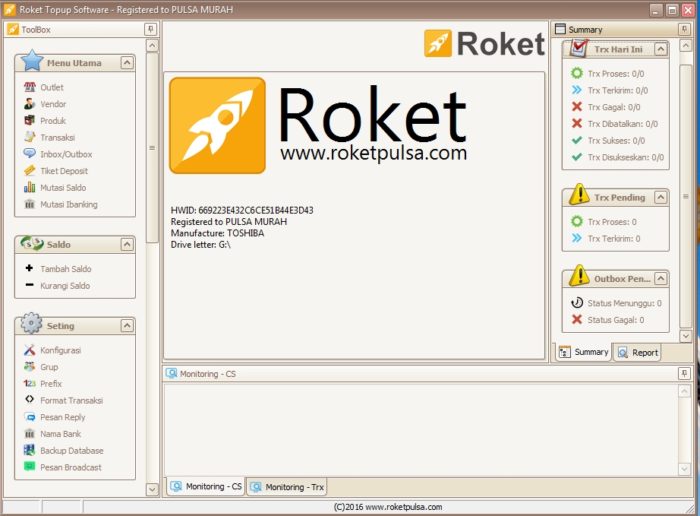
Task: Collapse the Seting group
Action: tap(127, 325)
